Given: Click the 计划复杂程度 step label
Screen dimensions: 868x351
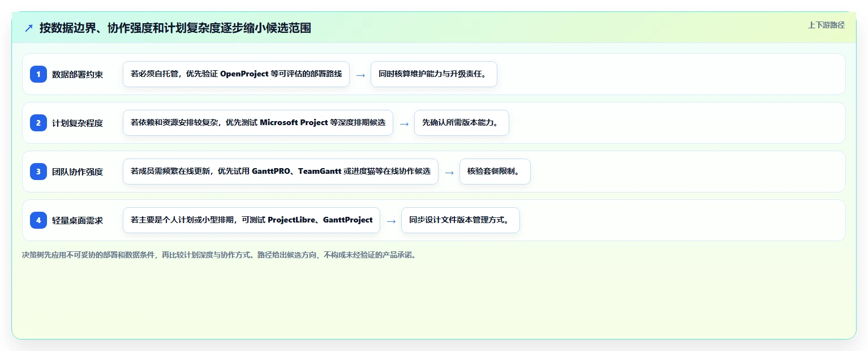Looking at the screenshot, I should pos(78,123).
